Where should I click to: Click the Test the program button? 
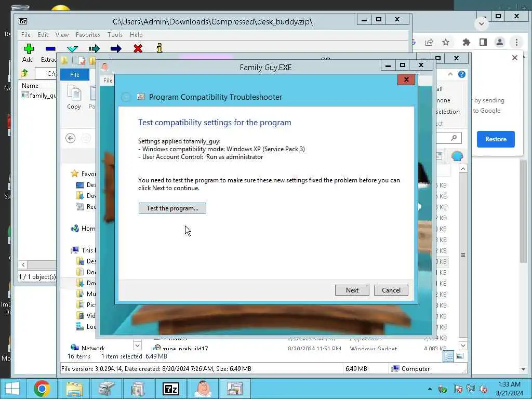coord(172,208)
